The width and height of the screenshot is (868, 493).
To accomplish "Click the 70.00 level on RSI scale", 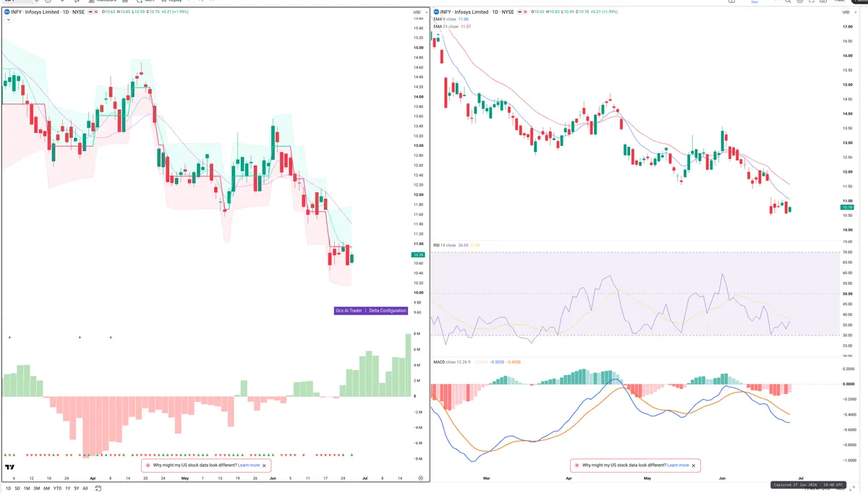I will [848, 252].
